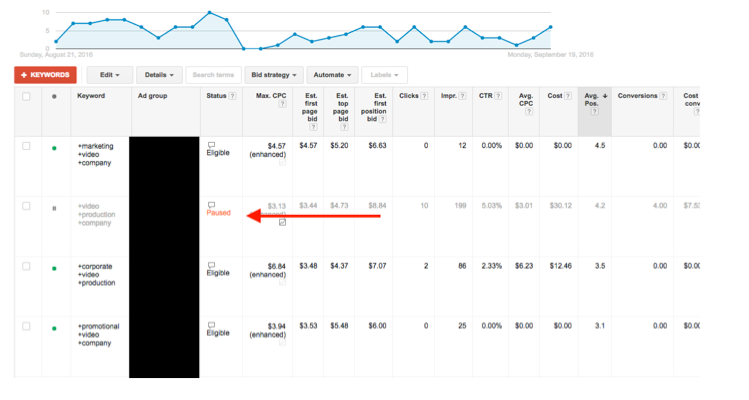Check the +corporate +video +production row checkbox

click(27, 267)
